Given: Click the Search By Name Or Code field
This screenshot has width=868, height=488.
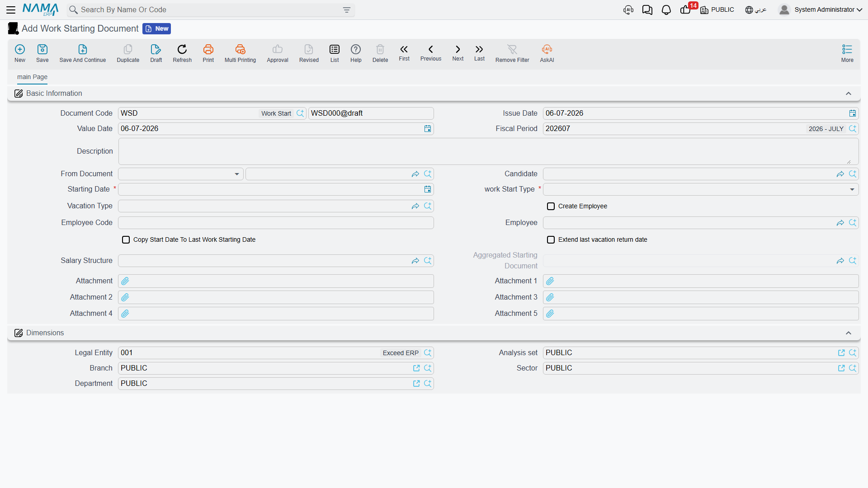Looking at the screenshot, I should 210,10.
